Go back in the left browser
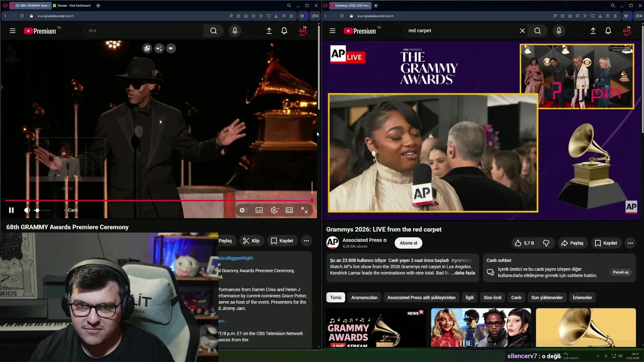Screen dimensions: 644x362 (x=5, y=16)
